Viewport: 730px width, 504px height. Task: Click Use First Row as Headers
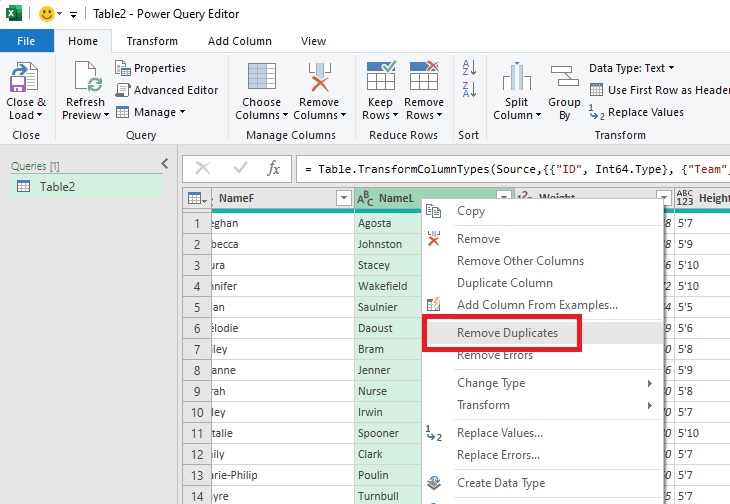(659, 90)
